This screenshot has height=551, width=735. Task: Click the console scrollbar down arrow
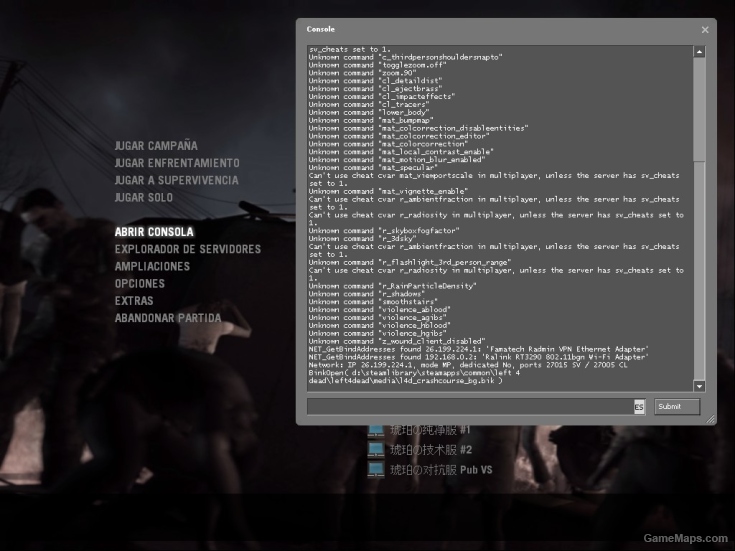(x=699, y=386)
